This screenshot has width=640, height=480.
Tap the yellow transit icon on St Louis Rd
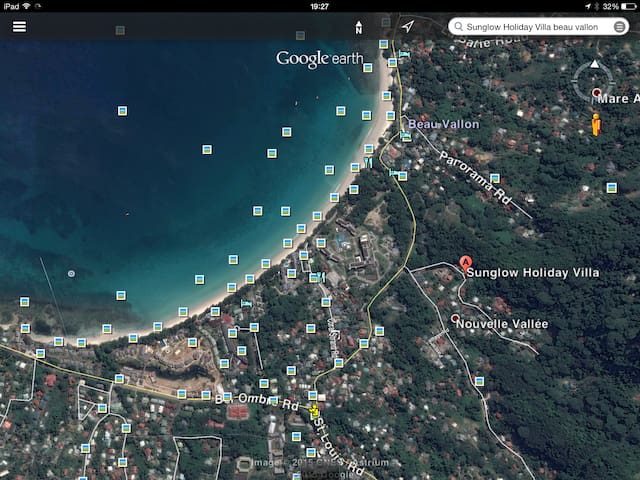coord(314,411)
